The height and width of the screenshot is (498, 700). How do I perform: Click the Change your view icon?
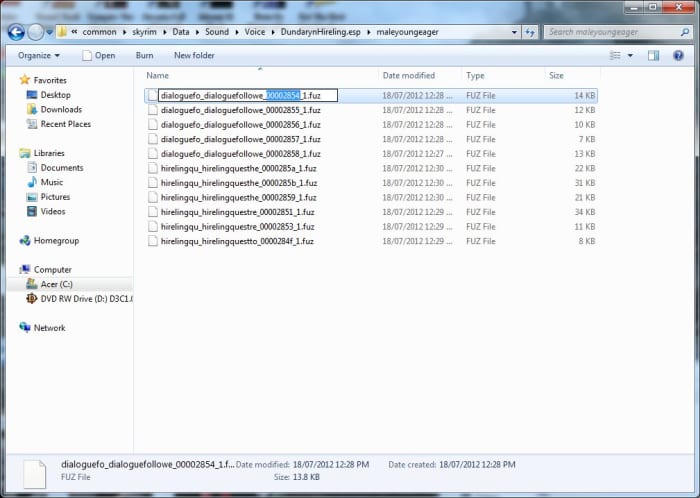615,56
